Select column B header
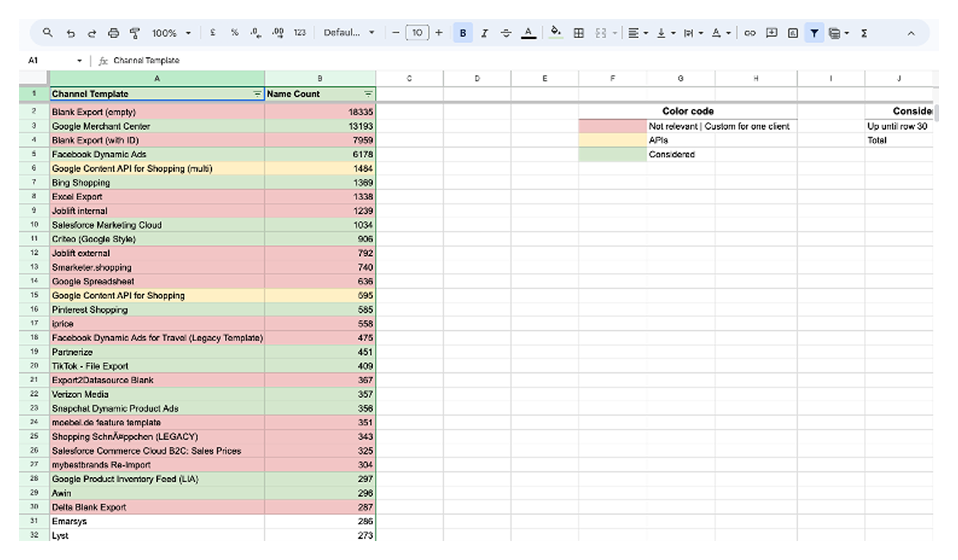 click(x=320, y=78)
